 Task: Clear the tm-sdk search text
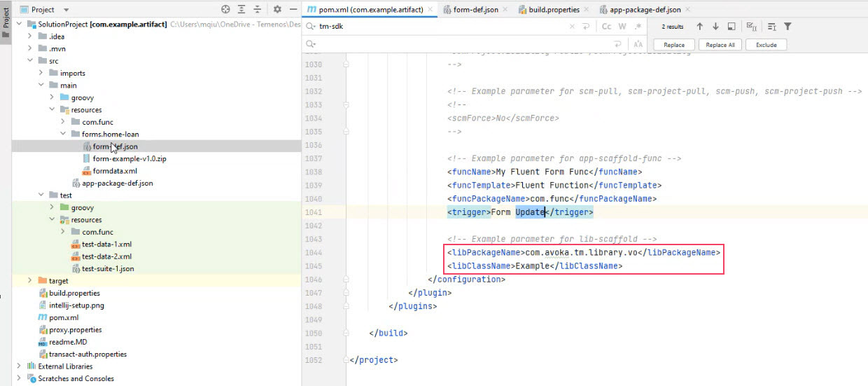[x=573, y=27]
